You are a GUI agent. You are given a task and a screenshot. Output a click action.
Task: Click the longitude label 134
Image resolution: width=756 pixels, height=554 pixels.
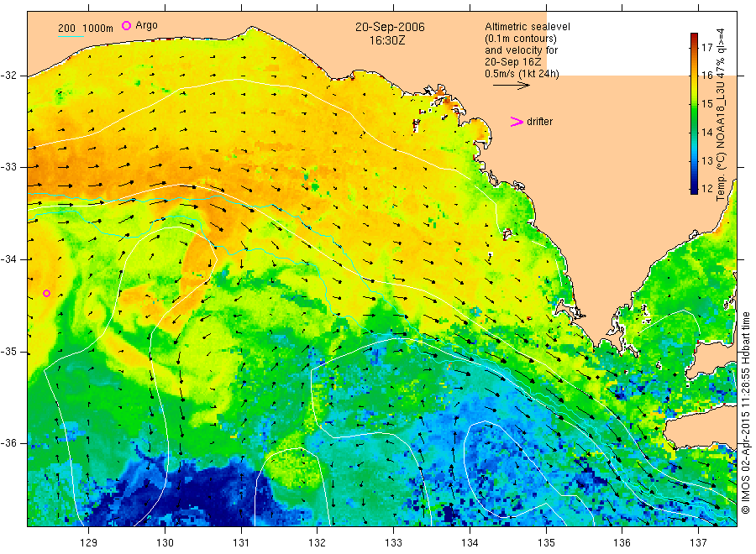coord(470,542)
